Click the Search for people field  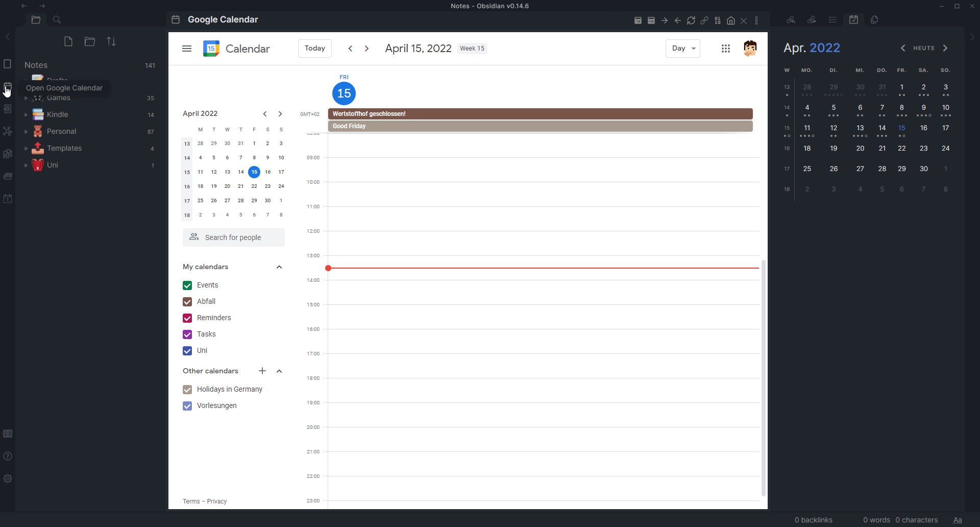click(x=234, y=237)
